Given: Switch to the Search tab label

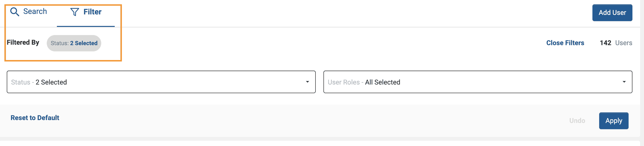Looking at the screenshot, I should pos(35,12).
